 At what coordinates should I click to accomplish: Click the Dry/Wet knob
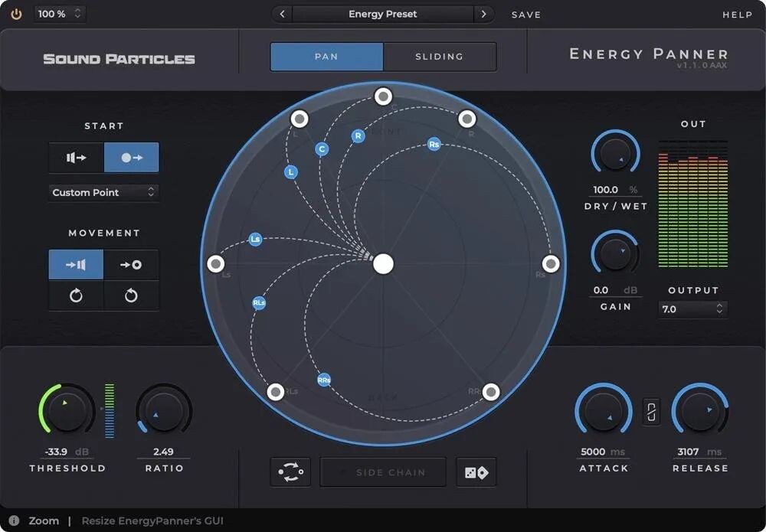616,153
